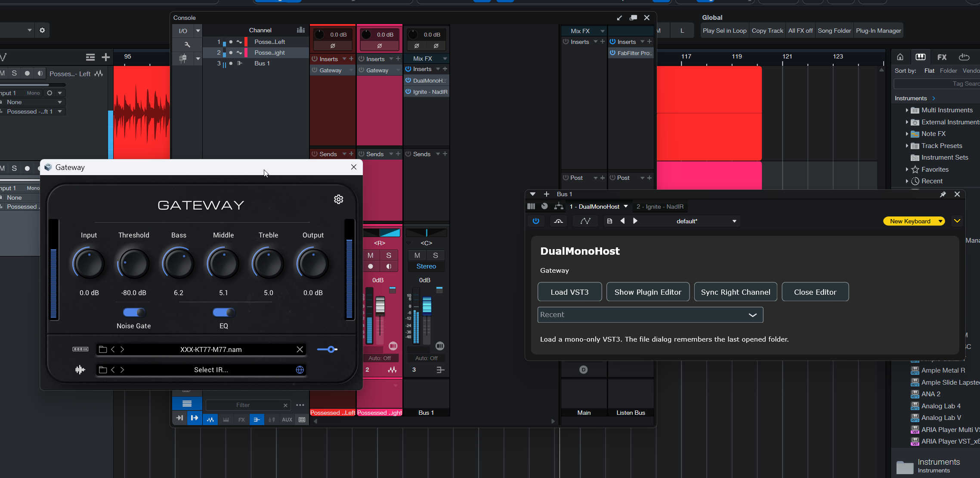Image resolution: width=980 pixels, height=478 pixels.
Task: Select Ample Metal R instrument
Action: point(943,370)
